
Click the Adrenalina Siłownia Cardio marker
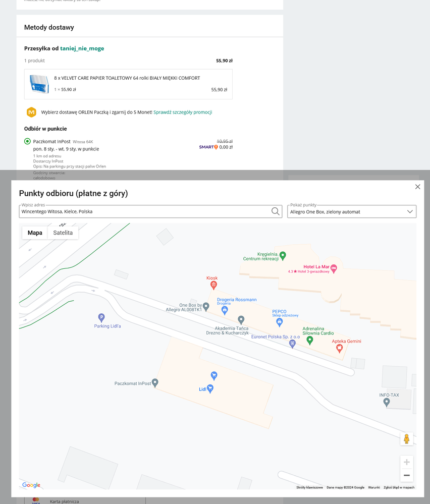coord(310,340)
